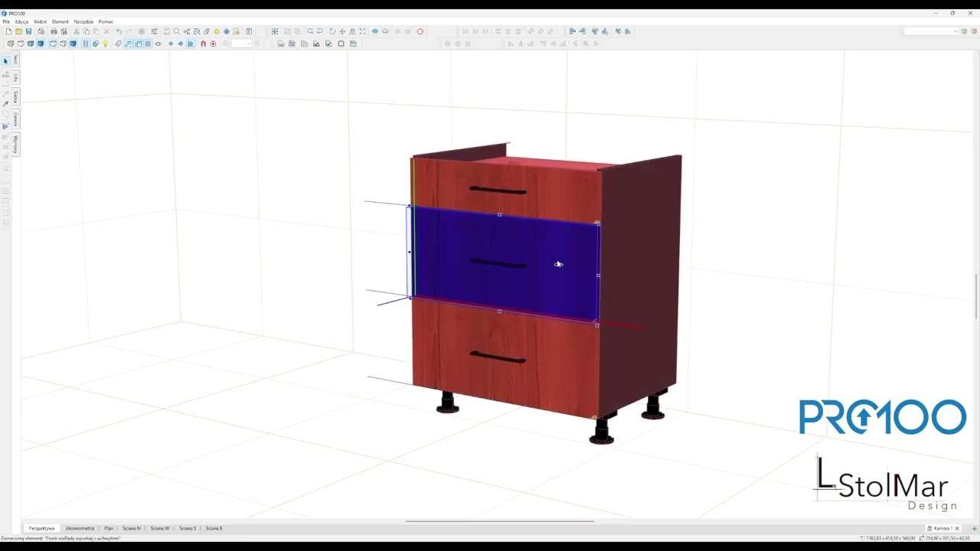Toggle the grid display icon
The width and height of the screenshot is (980, 551).
[x=148, y=44]
